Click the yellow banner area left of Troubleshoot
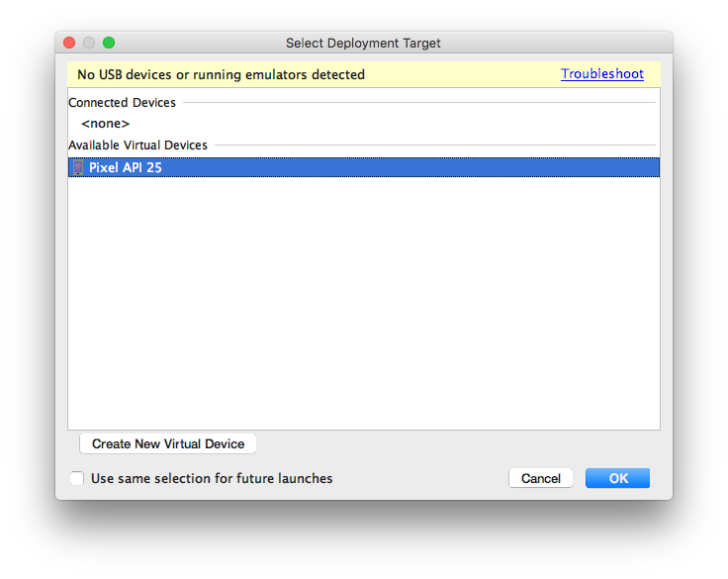The width and height of the screenshot is (728, 579). (x=462, y=74)
